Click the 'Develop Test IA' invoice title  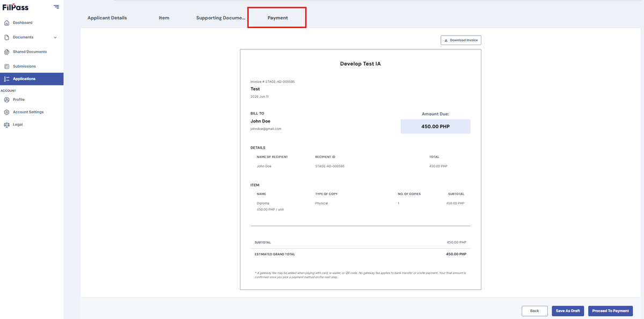[361, 63]
